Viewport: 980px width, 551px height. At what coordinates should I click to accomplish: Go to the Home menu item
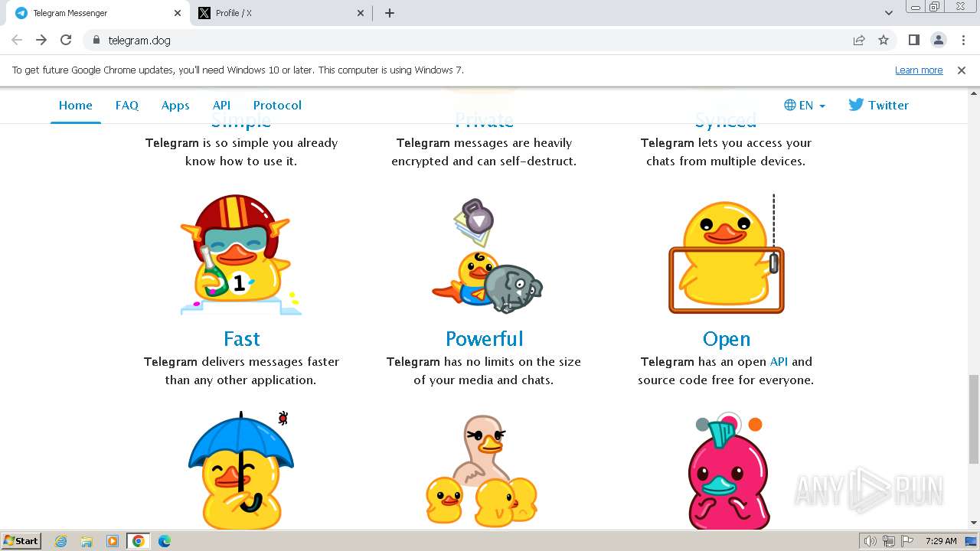point(76,105)
